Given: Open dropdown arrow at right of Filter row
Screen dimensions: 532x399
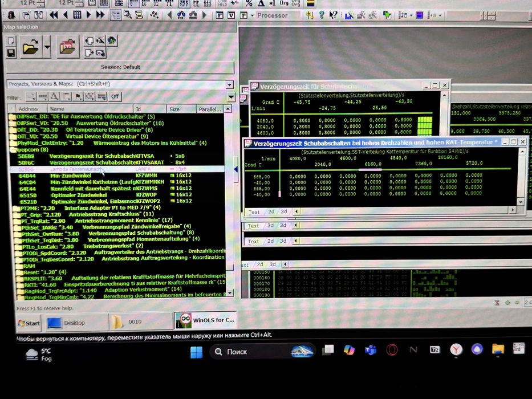Looking at the screenshot, I should click(231, 97).
